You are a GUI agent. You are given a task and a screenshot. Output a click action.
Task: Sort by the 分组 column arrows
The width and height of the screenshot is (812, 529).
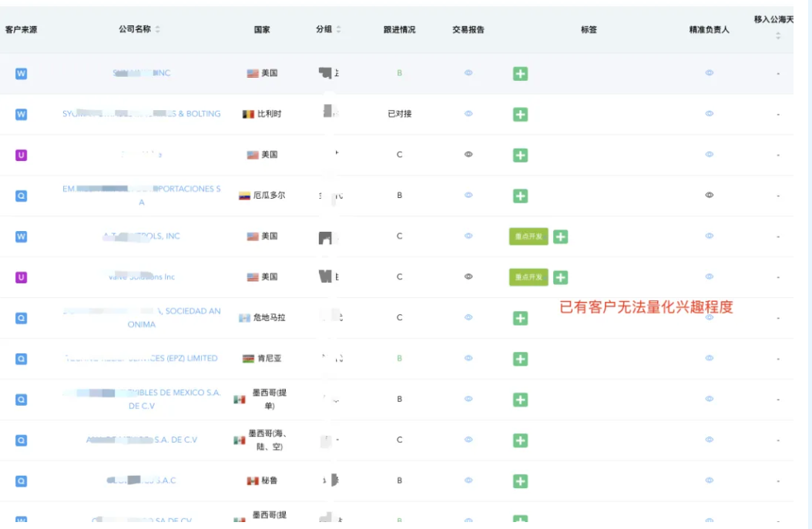[338, 29]
